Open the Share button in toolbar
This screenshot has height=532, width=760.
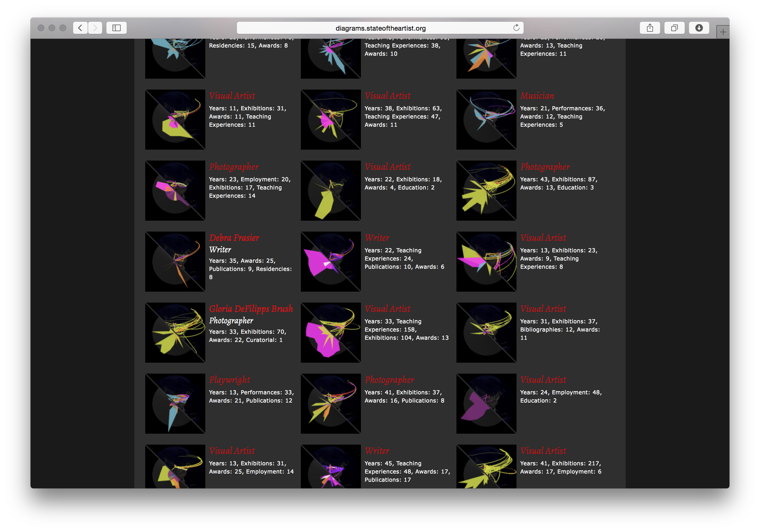(x=649, y=28)
